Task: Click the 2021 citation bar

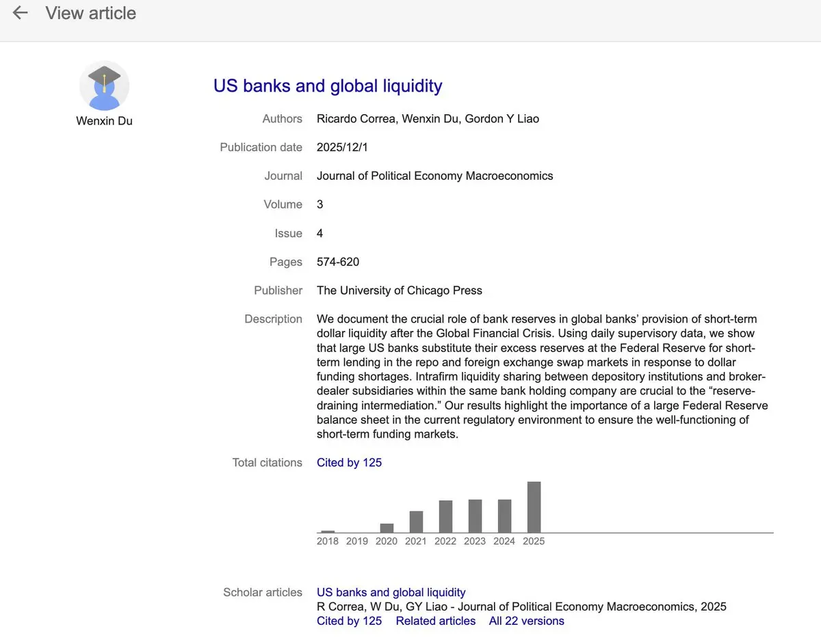Action: [416, 522]
